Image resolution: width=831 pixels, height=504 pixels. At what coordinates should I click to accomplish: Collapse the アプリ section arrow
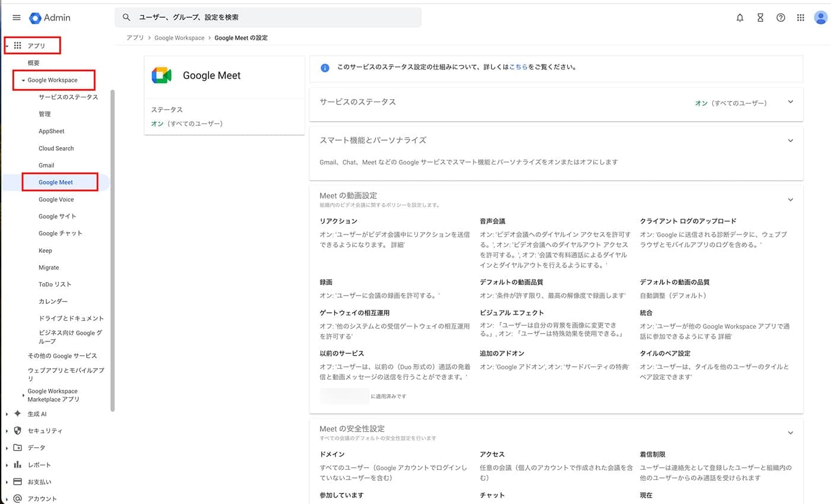(7, 46)
